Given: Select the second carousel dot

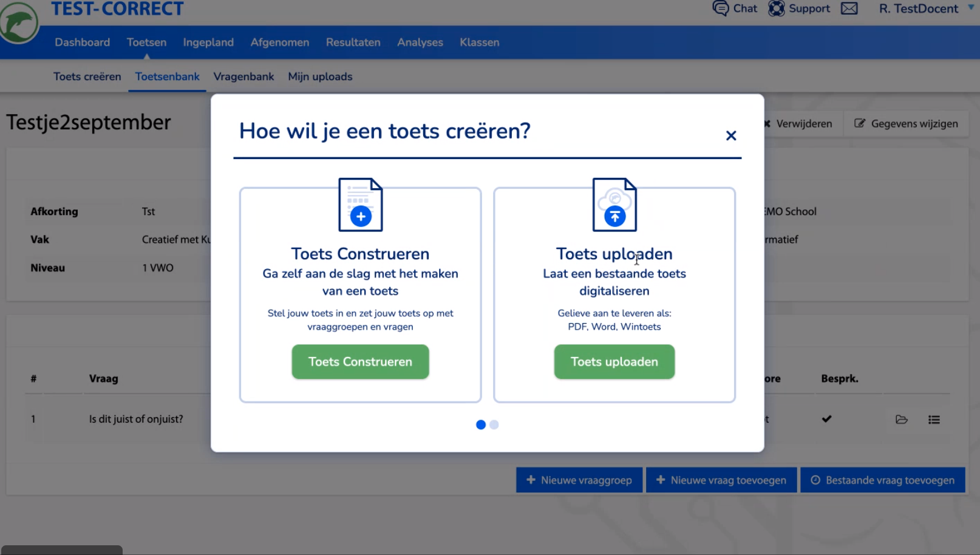Looking at the screenshot, I should (494, 424).
